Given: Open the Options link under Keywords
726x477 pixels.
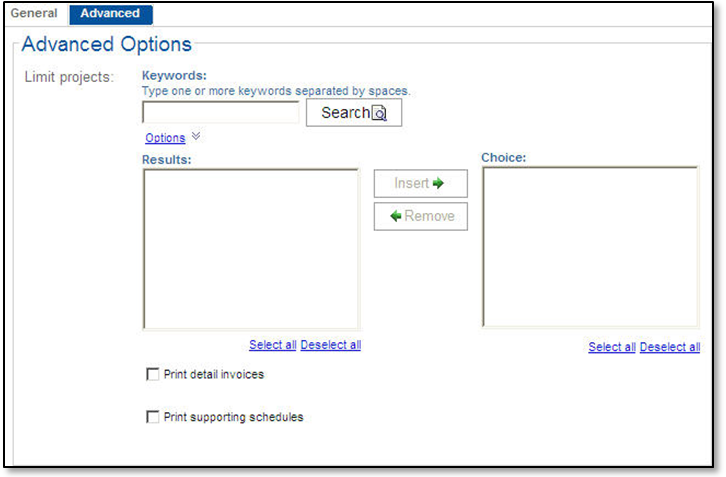Looking at the screenshot, I should pyautogui.click(x=165, y=138).
